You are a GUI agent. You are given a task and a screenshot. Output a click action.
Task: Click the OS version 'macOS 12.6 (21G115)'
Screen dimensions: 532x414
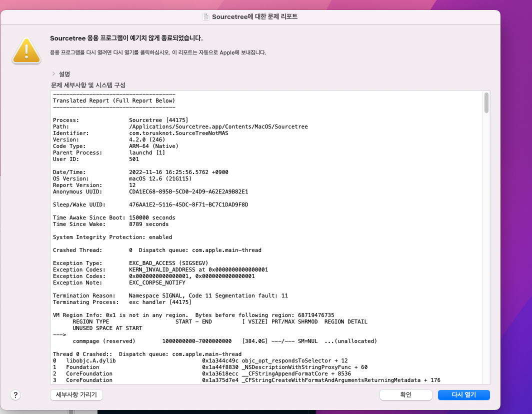pyautogui.click(x=160, y=178)
